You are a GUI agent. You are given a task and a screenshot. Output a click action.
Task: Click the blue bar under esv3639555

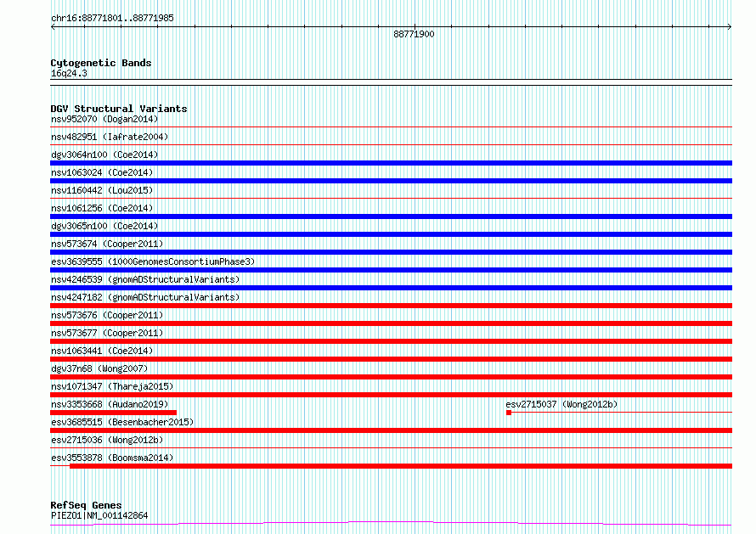click(x=391, y=270)
